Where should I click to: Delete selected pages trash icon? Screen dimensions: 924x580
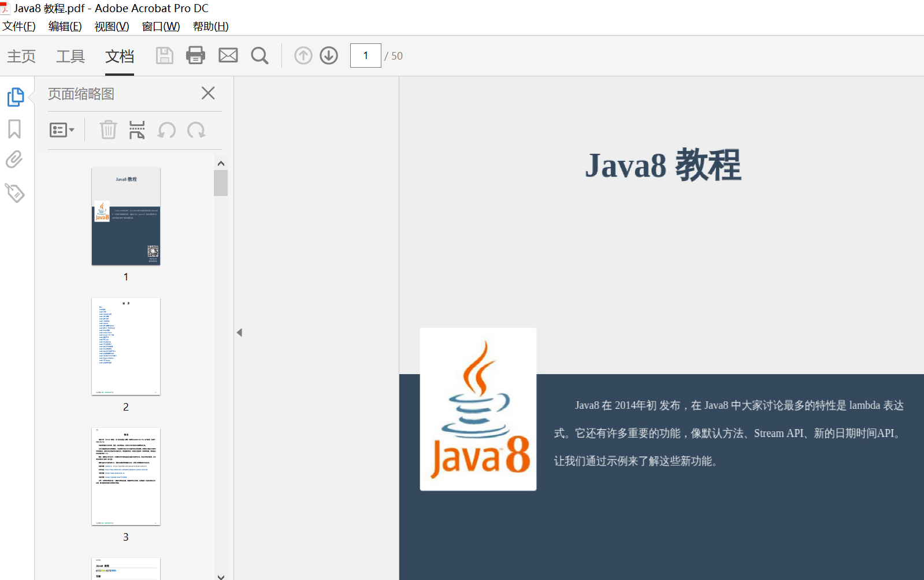tap(108, 130)
